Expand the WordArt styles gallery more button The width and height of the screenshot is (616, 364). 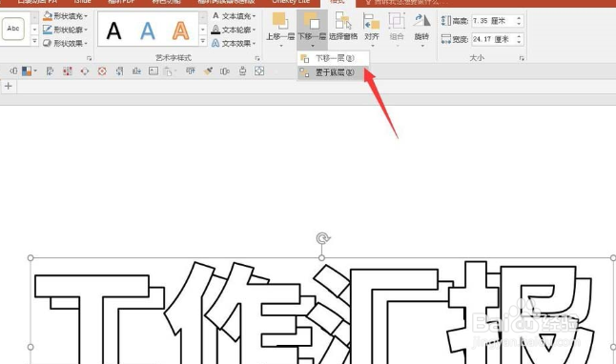[x=203, y=40]
